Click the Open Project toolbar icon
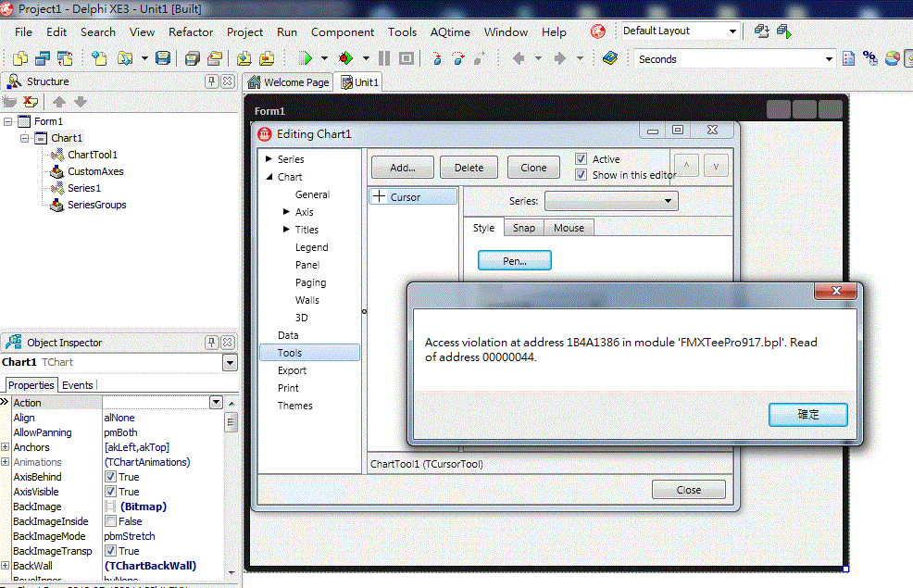Screen dimensions: 913x588 coord(215,58)
